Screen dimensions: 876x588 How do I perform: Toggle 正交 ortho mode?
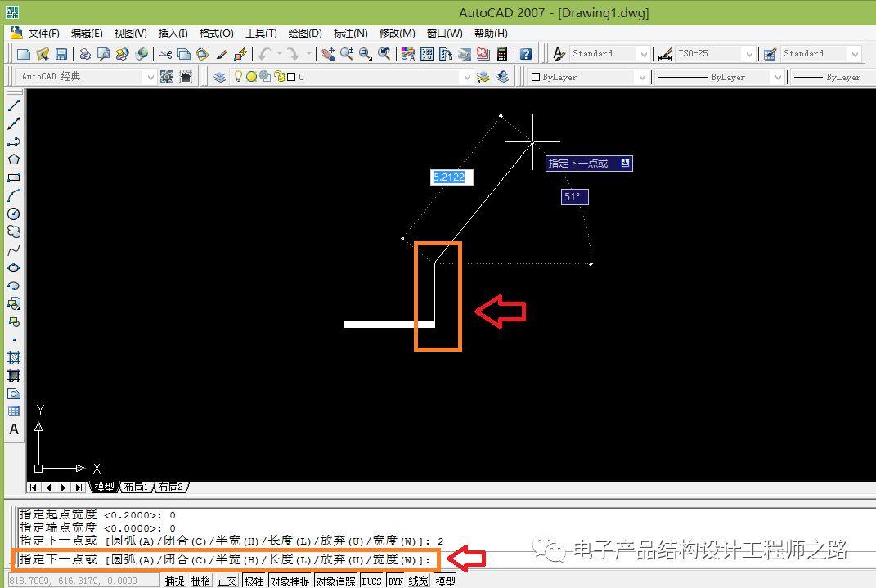tap(227, 581)
